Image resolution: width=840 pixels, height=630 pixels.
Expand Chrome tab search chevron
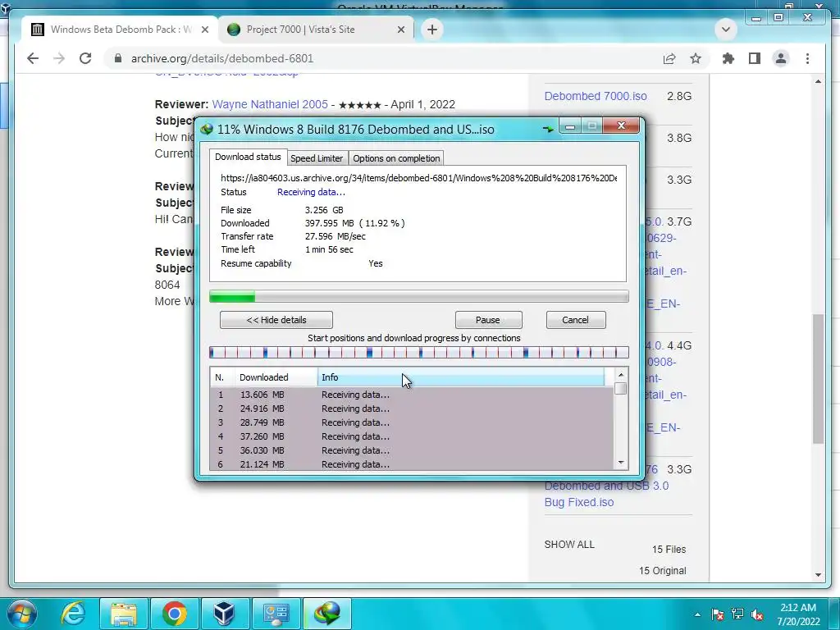726,30
